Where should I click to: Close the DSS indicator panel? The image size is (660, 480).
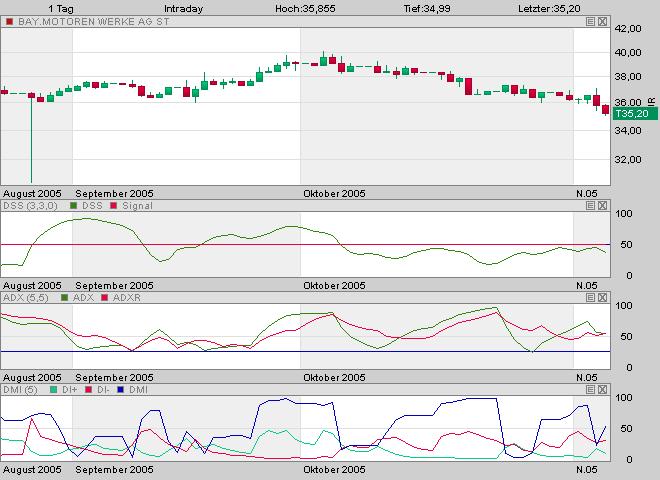click(x=602, y=205)
